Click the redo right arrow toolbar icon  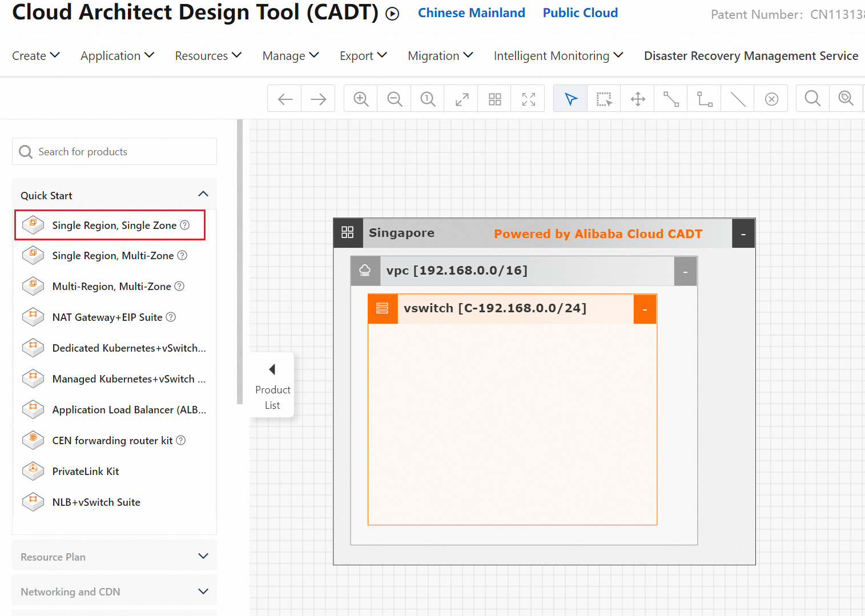(x=318, y=99)
